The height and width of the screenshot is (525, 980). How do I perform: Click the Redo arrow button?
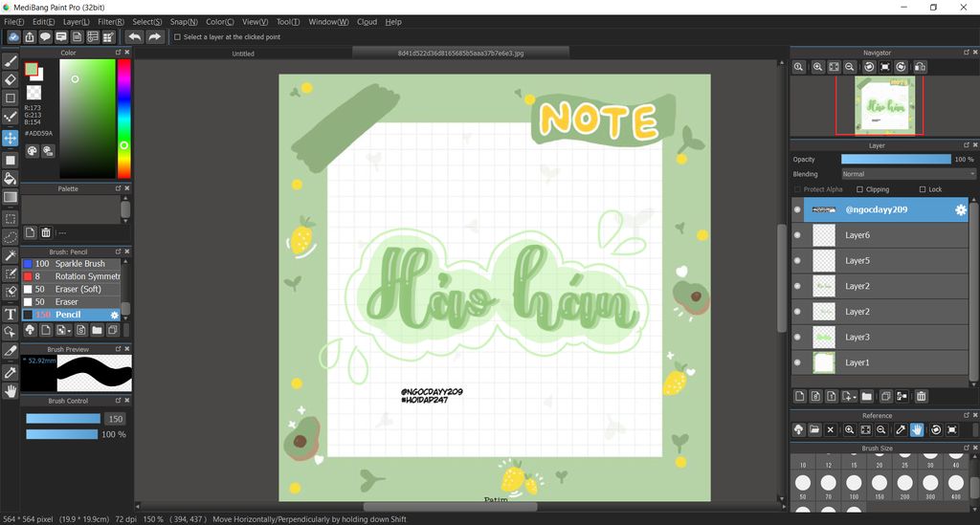pyautogui.click(x=154, y=37)
